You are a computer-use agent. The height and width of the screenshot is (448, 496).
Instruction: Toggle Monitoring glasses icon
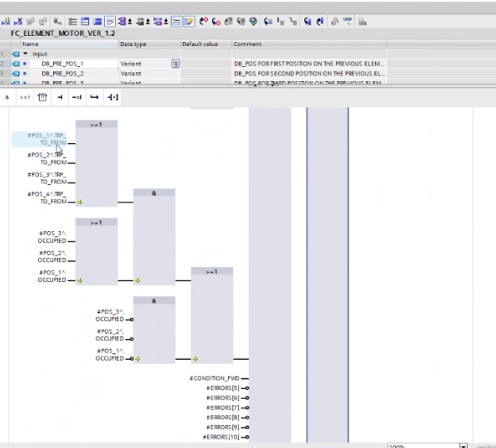348,21
